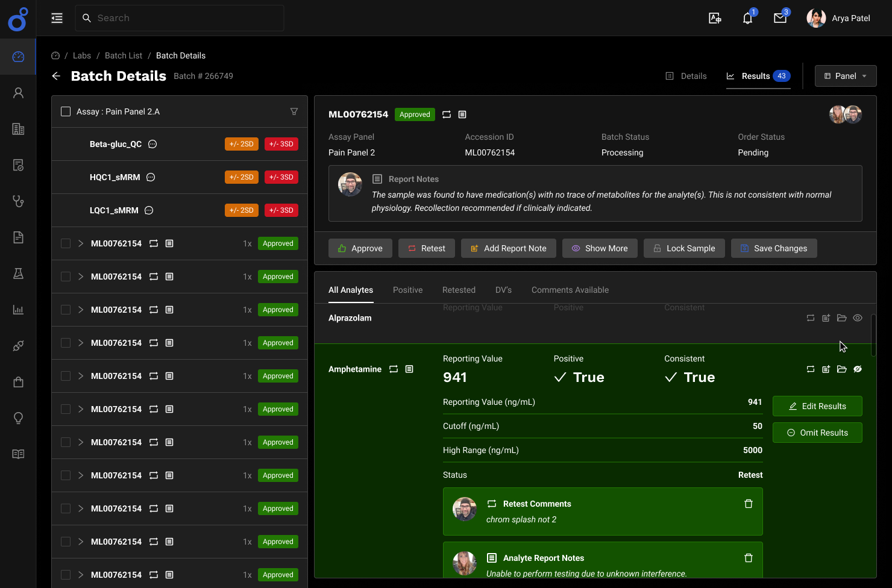
Task: Click the Omit Results button
Action: tap(817, 433)
